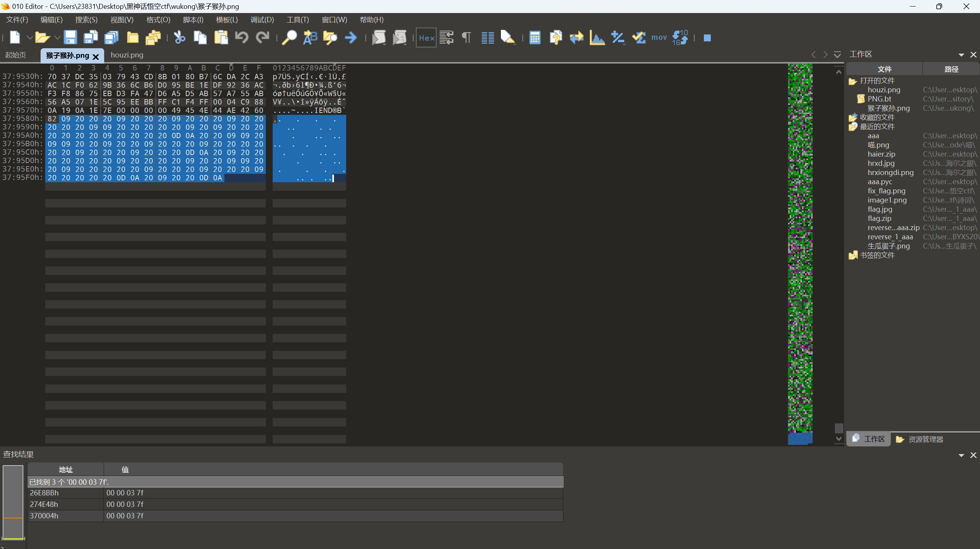Click the Save All icon

point(111,38)
